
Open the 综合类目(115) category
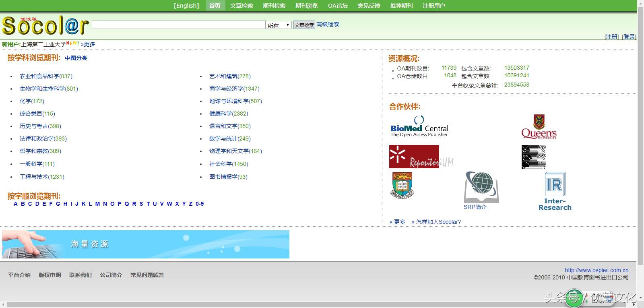pyautogui.click(x=37, y=114)
